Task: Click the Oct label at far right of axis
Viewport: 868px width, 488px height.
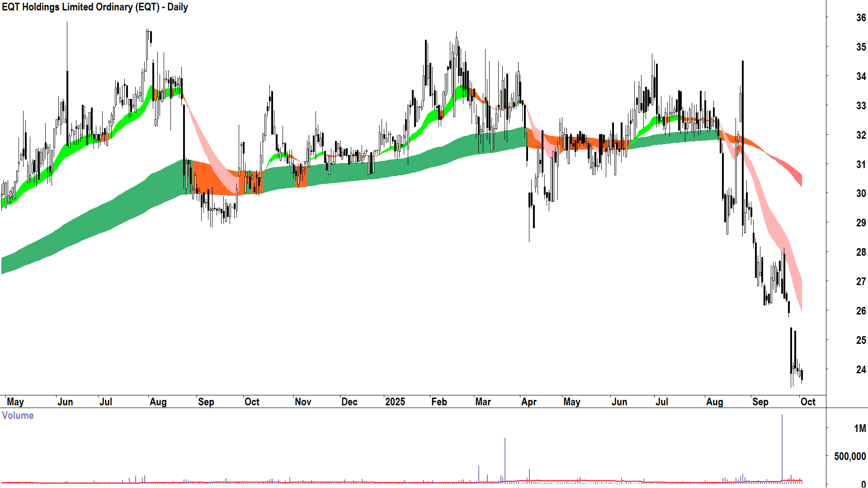Action: click(807, 402)
